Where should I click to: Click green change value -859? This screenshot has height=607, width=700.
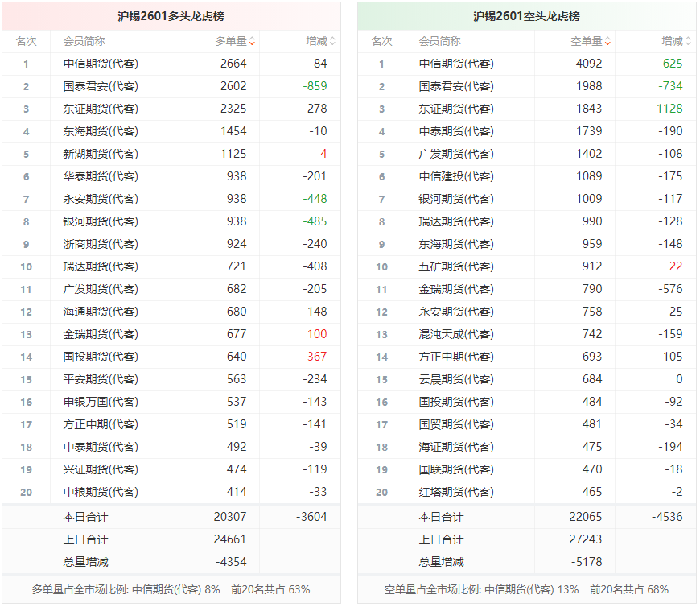coord(315,86)
